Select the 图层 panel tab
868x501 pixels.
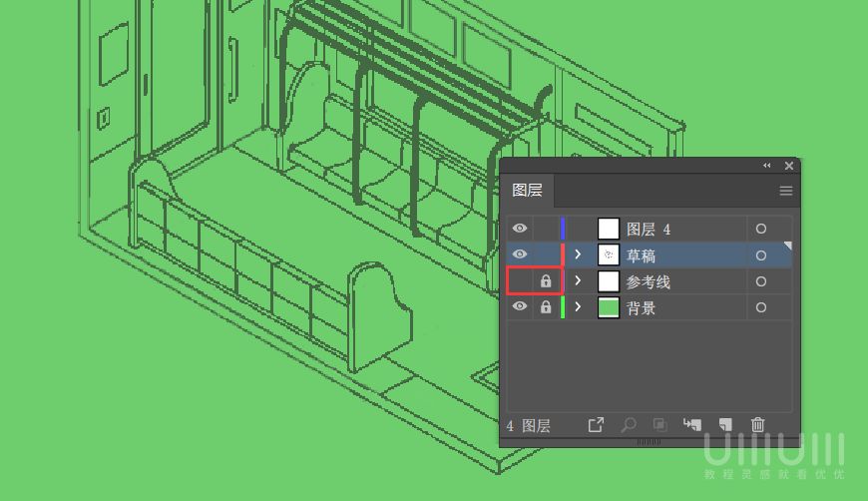527,191
